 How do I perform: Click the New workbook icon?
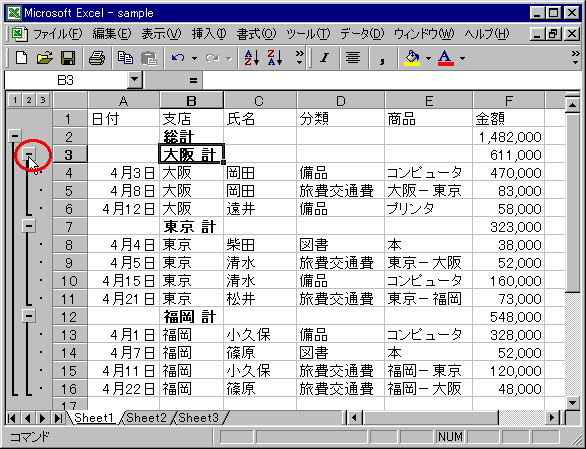pos(21,58)
